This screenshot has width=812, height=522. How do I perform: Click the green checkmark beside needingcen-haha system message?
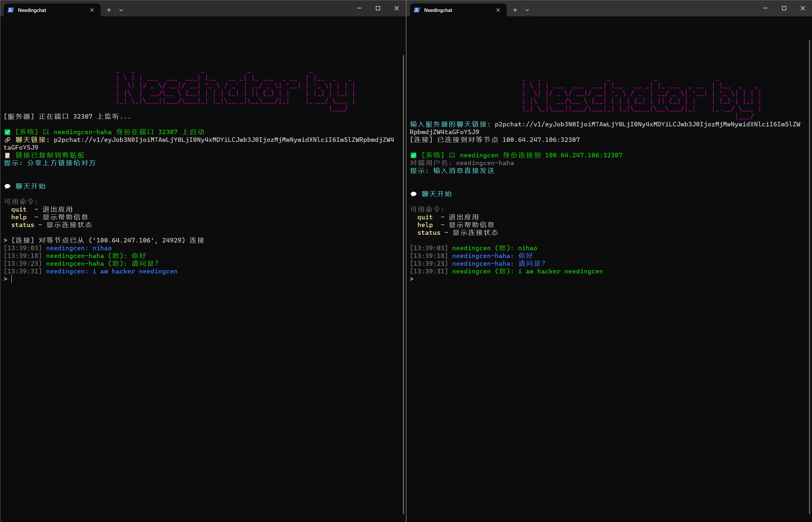[7, 132]
